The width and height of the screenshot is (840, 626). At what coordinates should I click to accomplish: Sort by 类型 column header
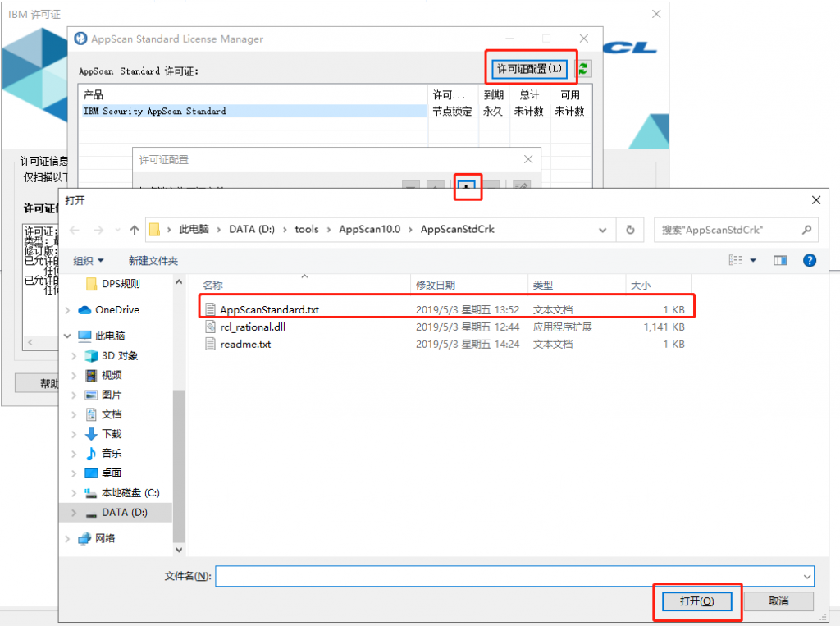[577, 286]
